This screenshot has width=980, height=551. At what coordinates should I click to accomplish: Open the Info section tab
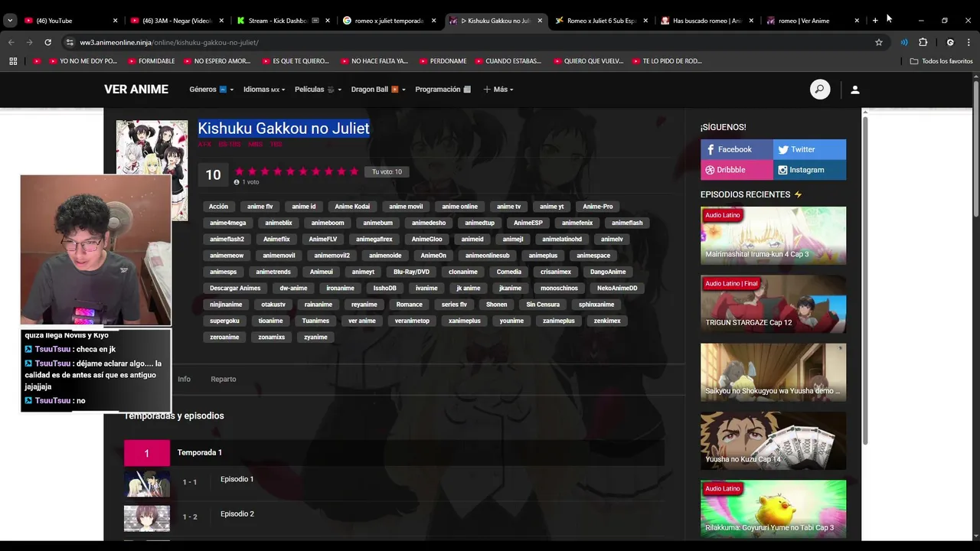click(184, 379)
